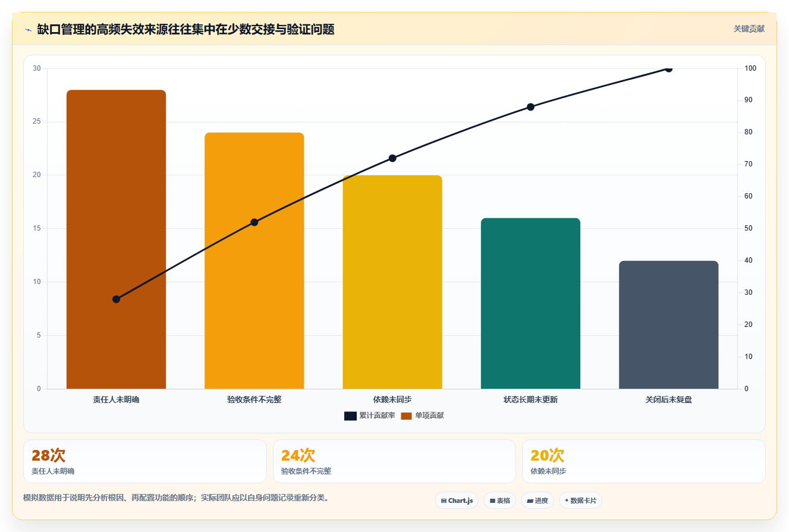This screenshot has width=789, height=532.
Task: Click the cumulative line point at 88
Action: 530,107
